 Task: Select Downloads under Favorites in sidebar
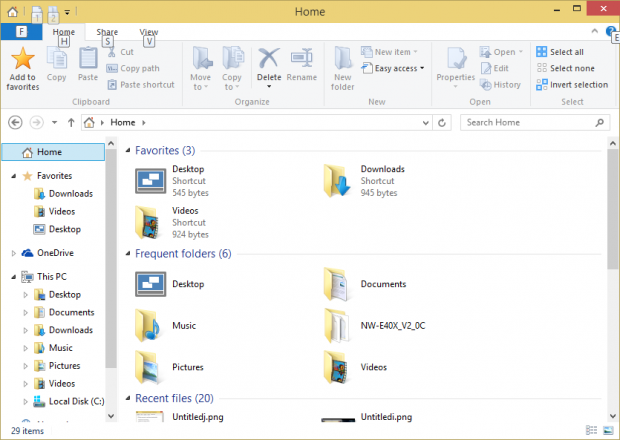tap(64, 194)
